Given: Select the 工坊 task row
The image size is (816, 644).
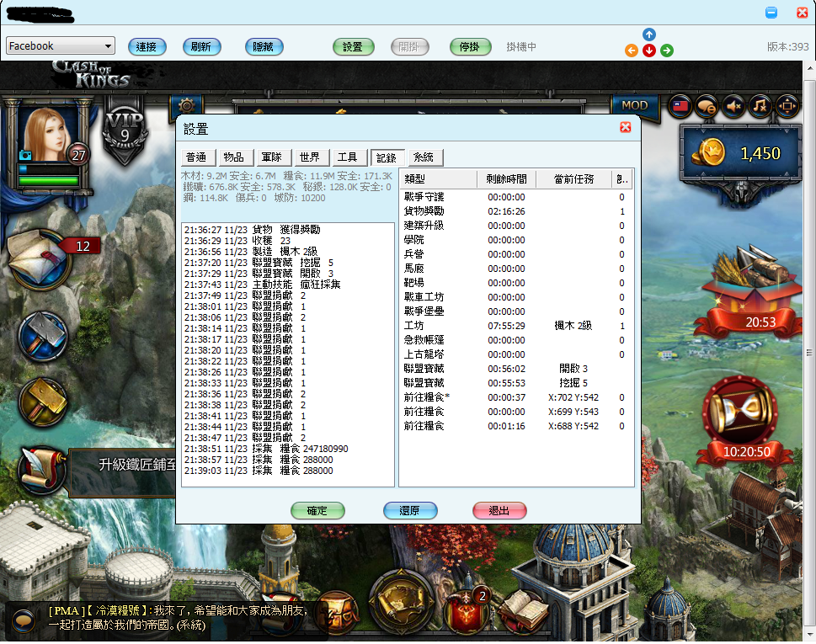Looking at the screenshot, I should click(515, 326).
